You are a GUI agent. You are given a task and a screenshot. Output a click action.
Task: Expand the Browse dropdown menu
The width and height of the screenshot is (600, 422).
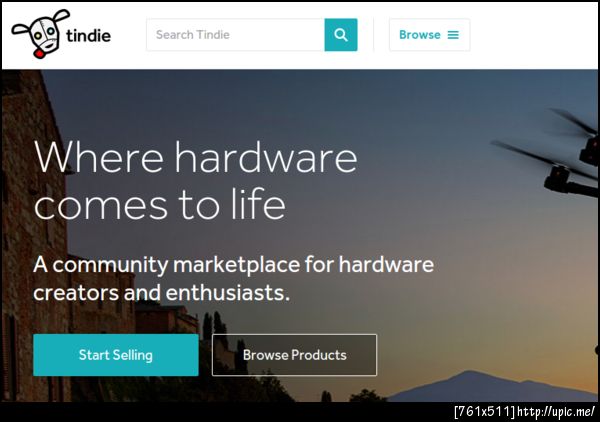(429, 35)
